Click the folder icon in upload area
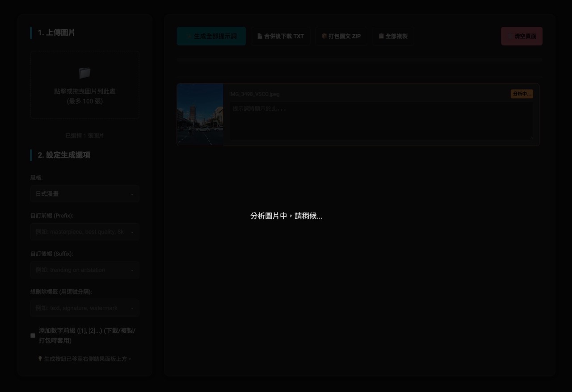572x392 pixels. (x=84, y=73)
